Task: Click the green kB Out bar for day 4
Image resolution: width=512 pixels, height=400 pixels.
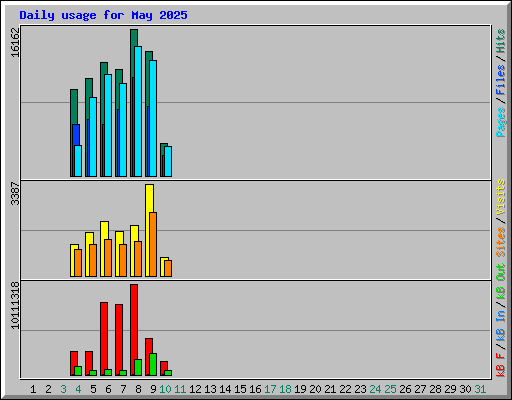Action: click(x=78, y=371)
